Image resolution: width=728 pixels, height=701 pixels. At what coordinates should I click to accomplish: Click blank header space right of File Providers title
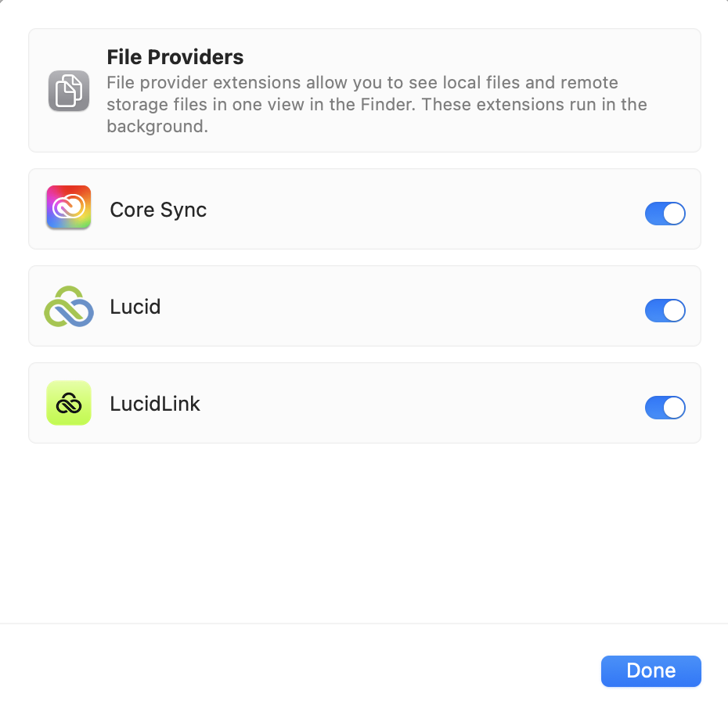click(464, 56)
